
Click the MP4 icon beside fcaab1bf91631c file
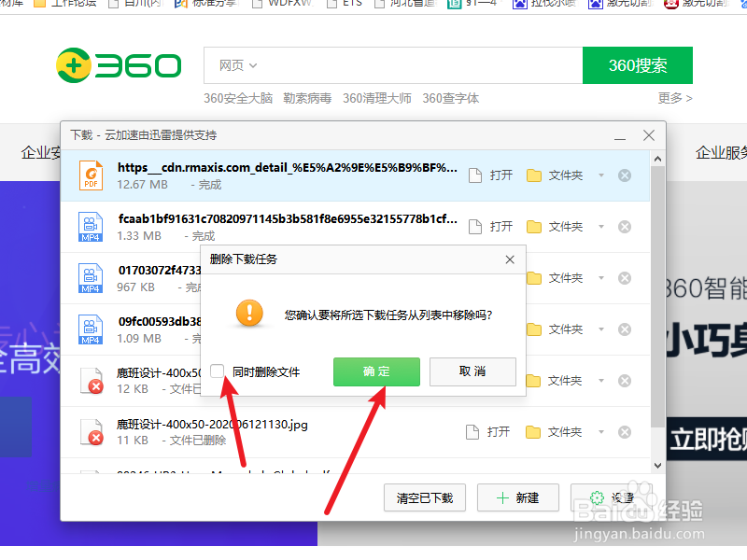pos(90,226)
